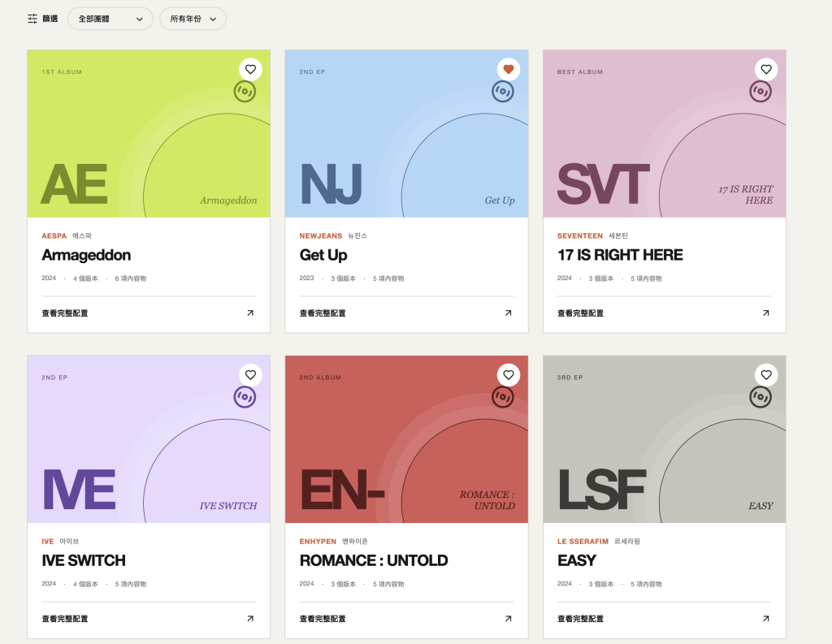Open the lavender IVE SWITCH cover
This screenshot has height=644, width=832.
(149, 439)
